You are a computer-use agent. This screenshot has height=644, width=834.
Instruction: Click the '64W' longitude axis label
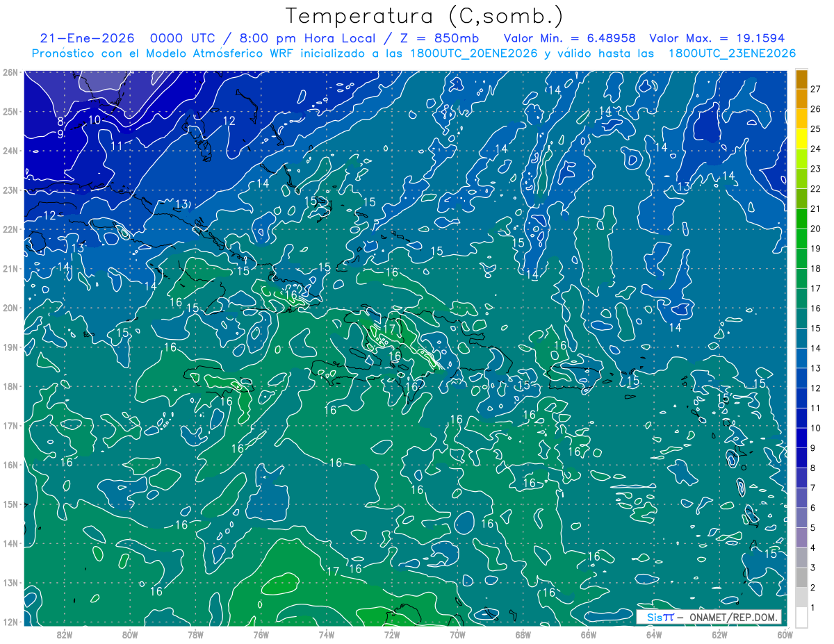tap(654, 634)
